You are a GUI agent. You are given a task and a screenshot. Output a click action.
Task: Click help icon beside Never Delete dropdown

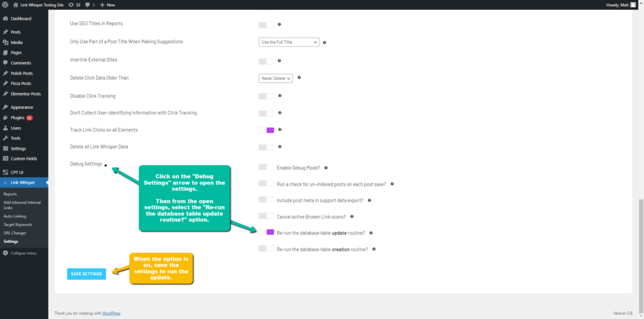pos(299,77)
